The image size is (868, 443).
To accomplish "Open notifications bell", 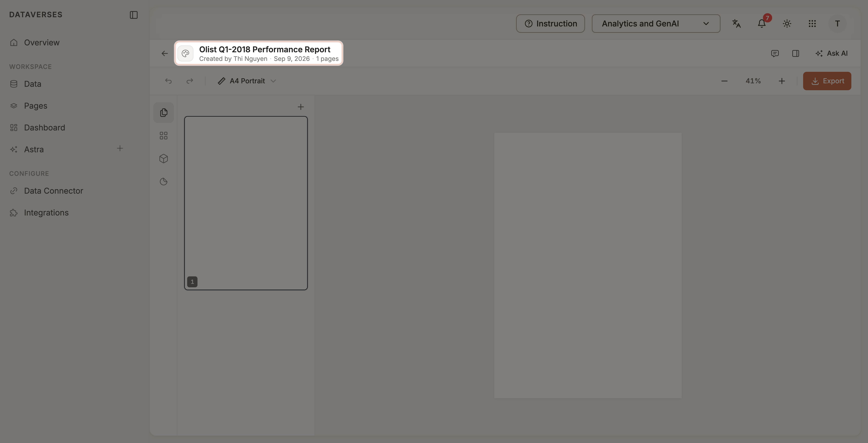I will [762, 24].
